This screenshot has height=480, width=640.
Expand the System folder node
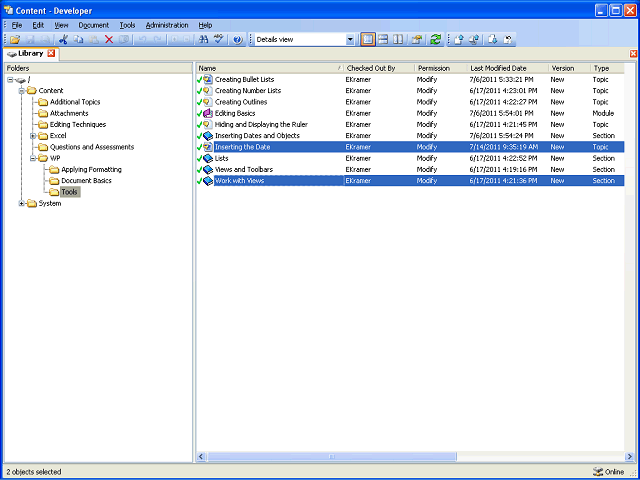click(x=22, y=203)
